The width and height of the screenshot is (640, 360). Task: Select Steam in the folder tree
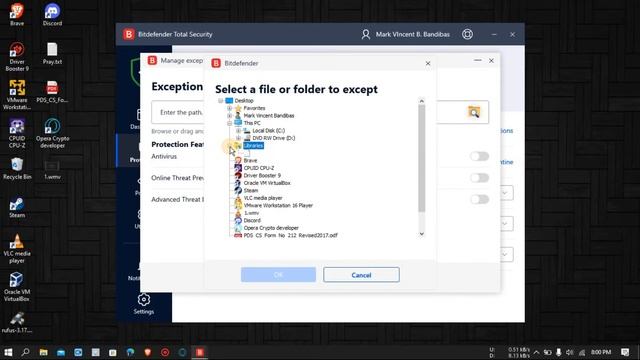[x=251, y=191]
